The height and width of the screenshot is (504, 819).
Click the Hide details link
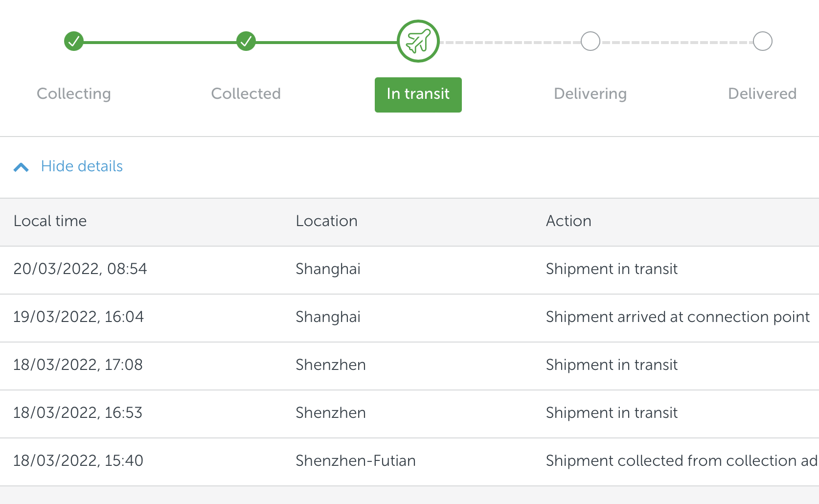click(82, 166)
